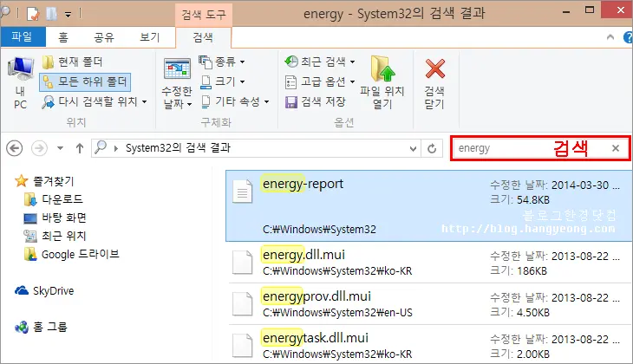Click the 즐겨찾기 star icon

(x=22, y=181)
